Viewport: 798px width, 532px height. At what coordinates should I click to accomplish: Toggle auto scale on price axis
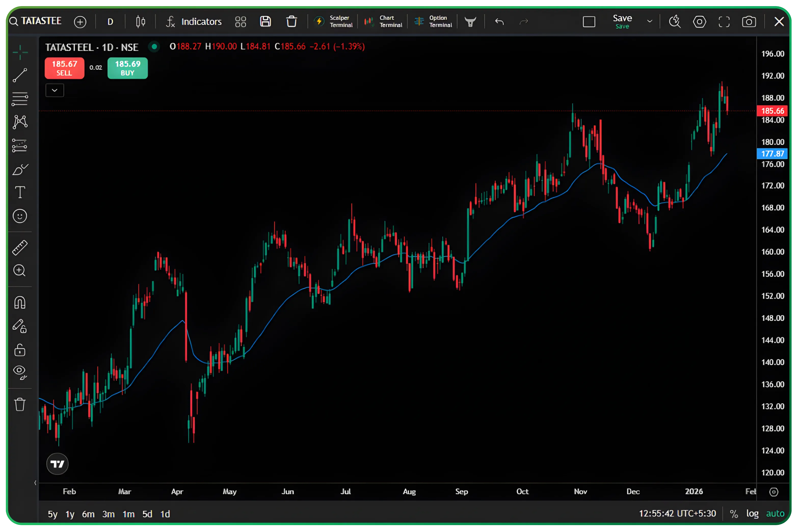coord(775,514)
